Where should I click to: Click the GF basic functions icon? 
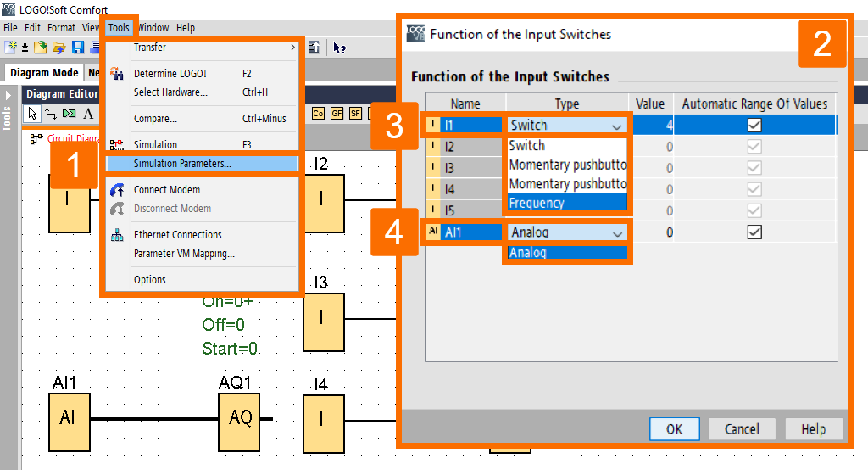click(337, 114)
